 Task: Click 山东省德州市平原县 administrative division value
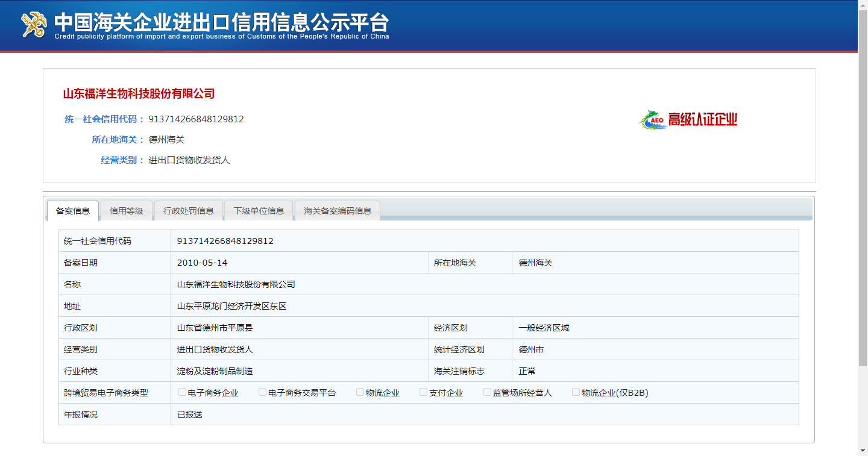[x=215, y=328]
